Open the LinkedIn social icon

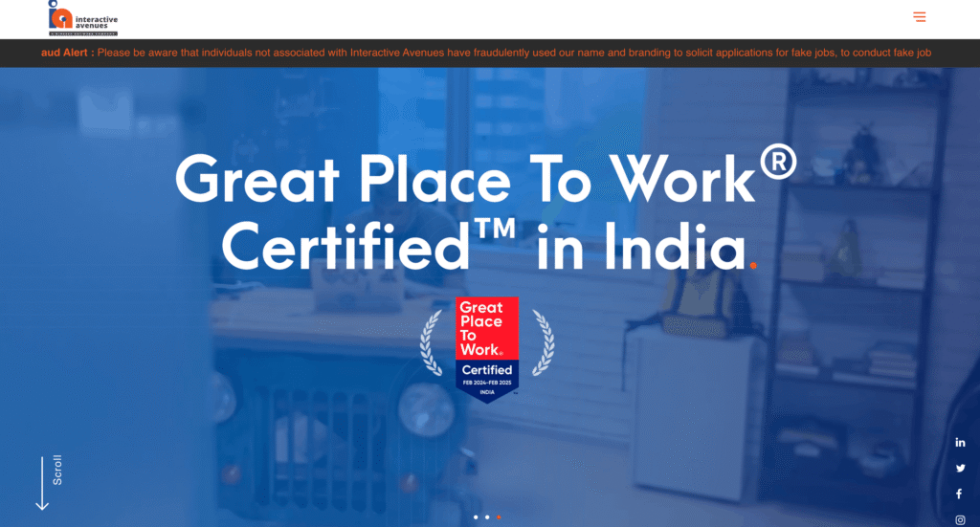tap(960, 443)
